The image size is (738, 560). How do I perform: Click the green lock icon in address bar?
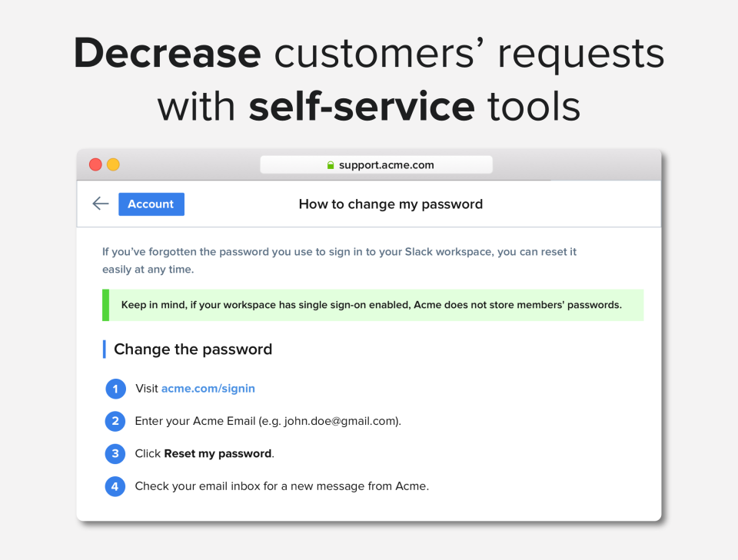pos(331,164)
